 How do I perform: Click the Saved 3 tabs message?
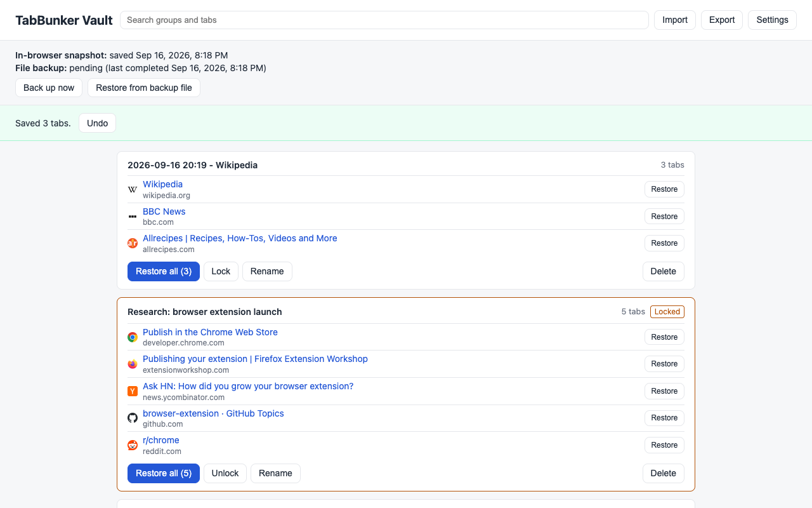point(43,123)
